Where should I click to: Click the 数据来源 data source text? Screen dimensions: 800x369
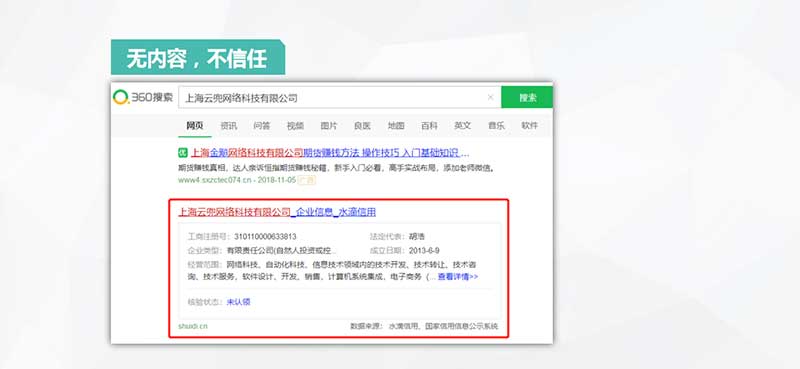click(424, 326)
